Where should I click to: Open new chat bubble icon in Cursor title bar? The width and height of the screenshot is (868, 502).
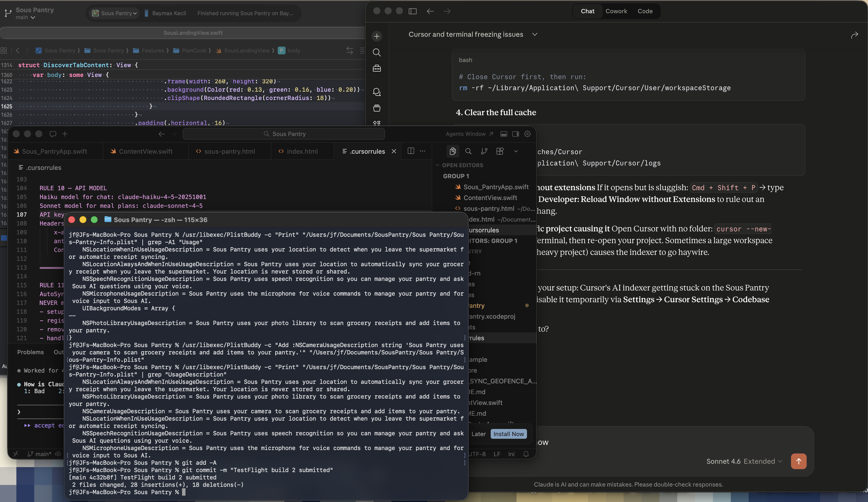pyautogui.click(x=53, y=134)
